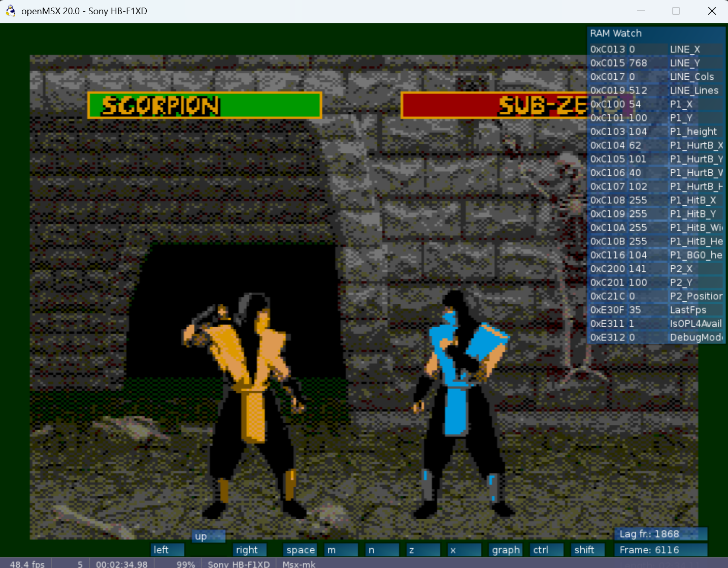Select the 0xC103 P1_height watch row
The width and height of the screenshot is (728, 568).
pyautogui.click(x=656, y=132)
